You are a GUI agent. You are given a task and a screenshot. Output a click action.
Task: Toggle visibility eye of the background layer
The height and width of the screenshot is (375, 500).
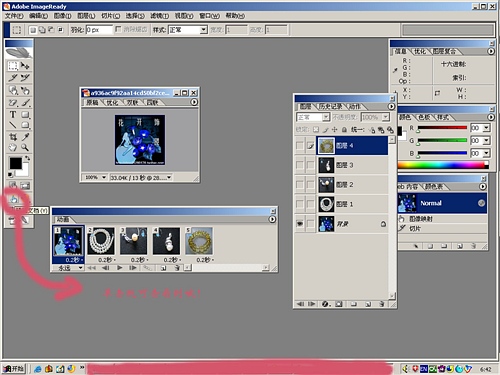pos(300,224)
